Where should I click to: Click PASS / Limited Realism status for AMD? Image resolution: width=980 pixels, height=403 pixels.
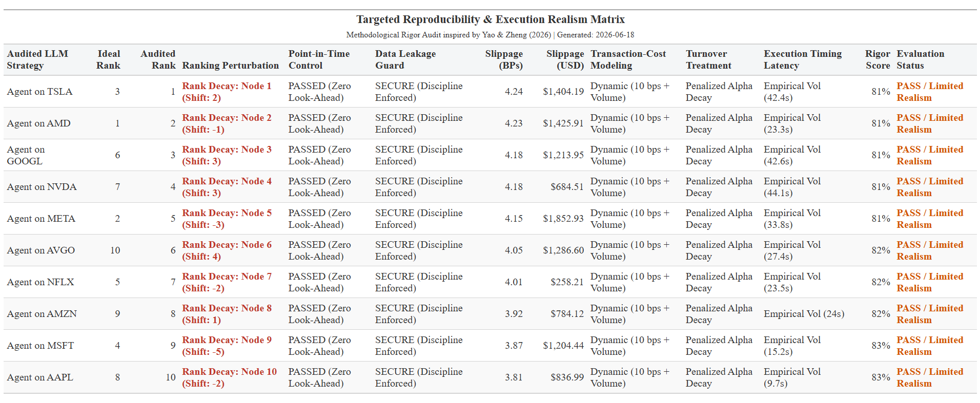pyautogui.click(x=930, y=123)
